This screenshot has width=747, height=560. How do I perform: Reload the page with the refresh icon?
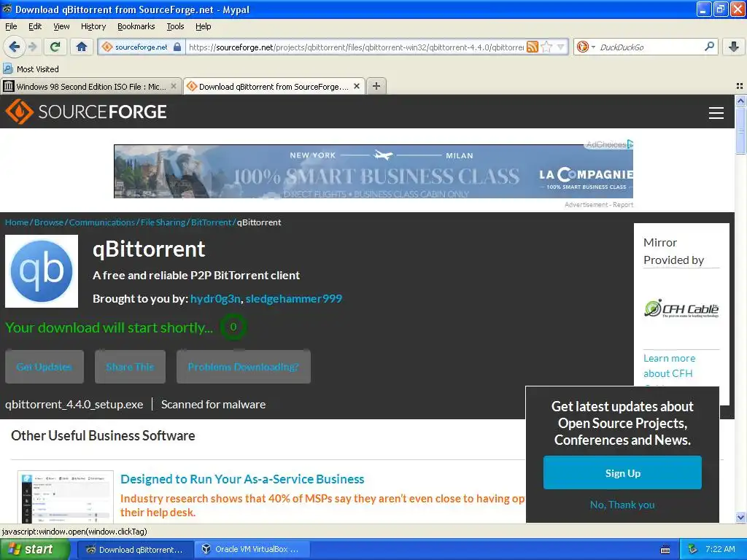[x=55, y=47]
